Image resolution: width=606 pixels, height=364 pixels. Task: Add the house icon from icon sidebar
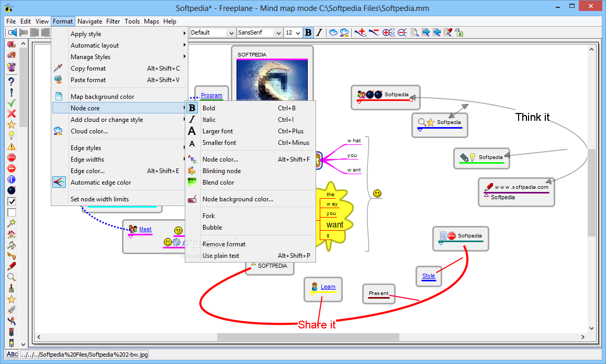pos(12,234)
